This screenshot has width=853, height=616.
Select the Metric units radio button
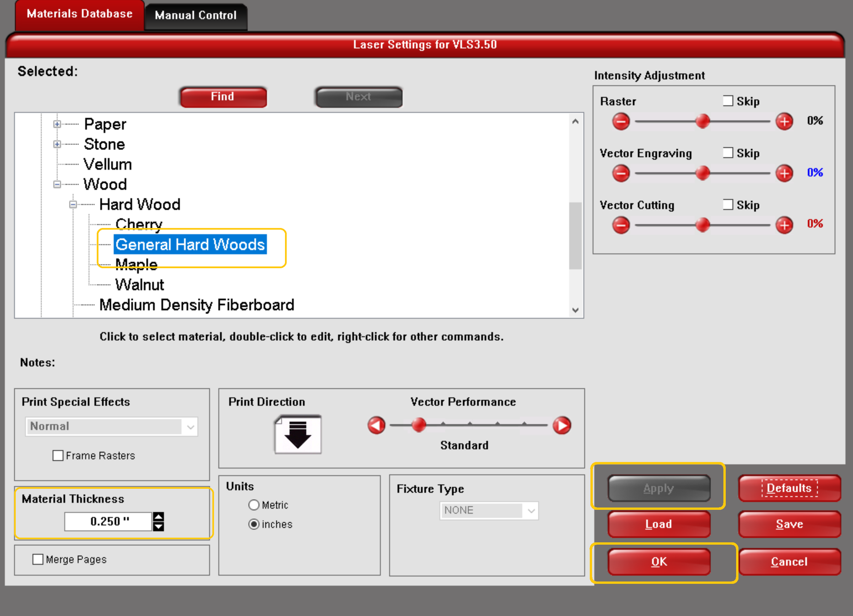pos(254,505)
